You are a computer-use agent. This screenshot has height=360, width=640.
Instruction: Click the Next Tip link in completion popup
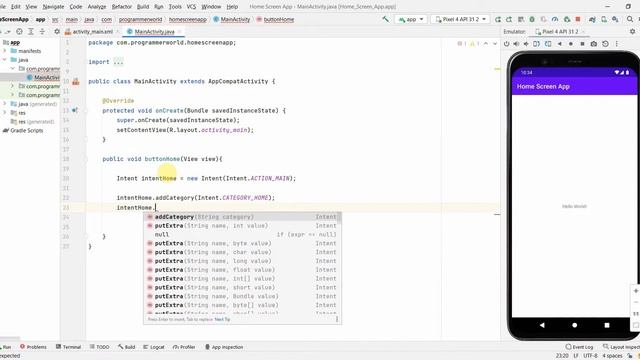point(222,319)
